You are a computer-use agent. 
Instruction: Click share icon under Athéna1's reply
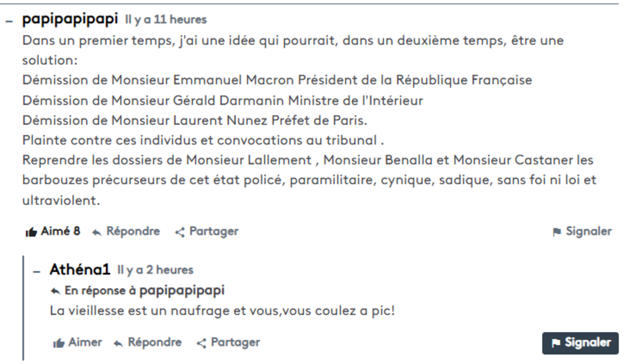201,343
